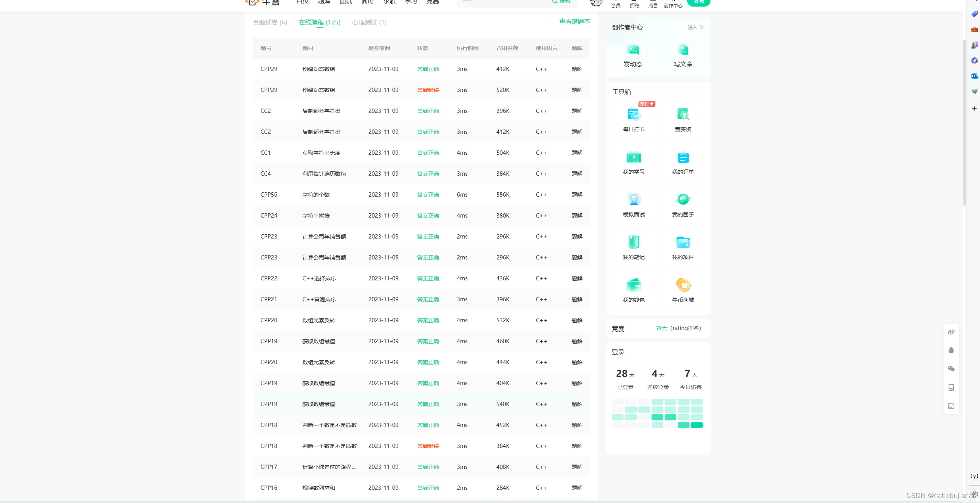This screenshot has height=503, width=980.
Task: Open 题解 for CPP56 字符的个数
Action: [577, 195]
